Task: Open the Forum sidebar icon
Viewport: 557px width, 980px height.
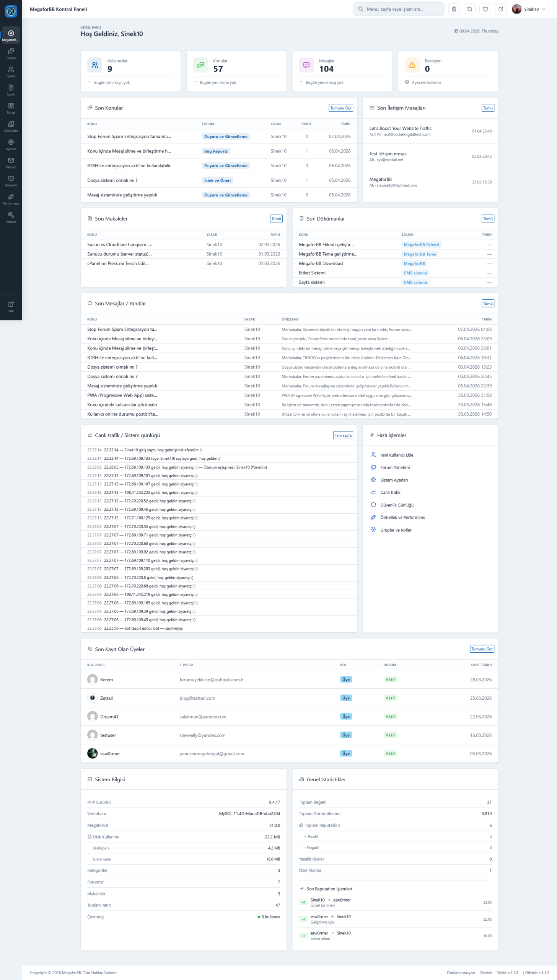Action: (x=11, y=53)
